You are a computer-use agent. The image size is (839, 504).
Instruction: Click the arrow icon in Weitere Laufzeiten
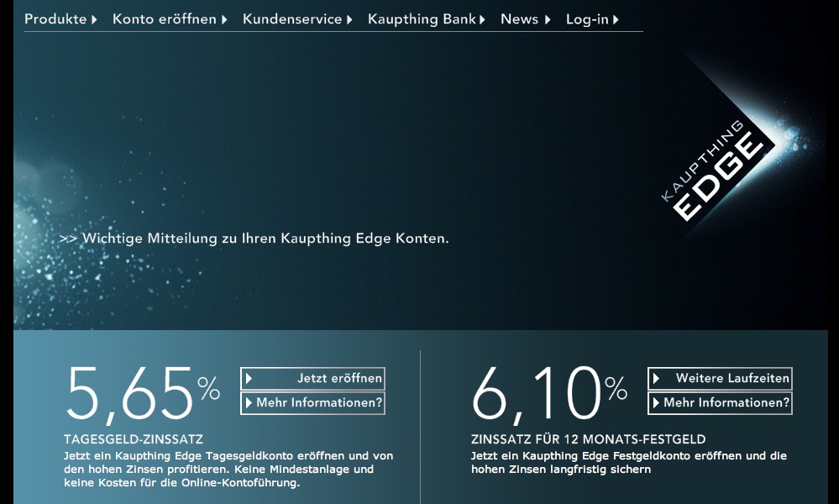point(656,379)
